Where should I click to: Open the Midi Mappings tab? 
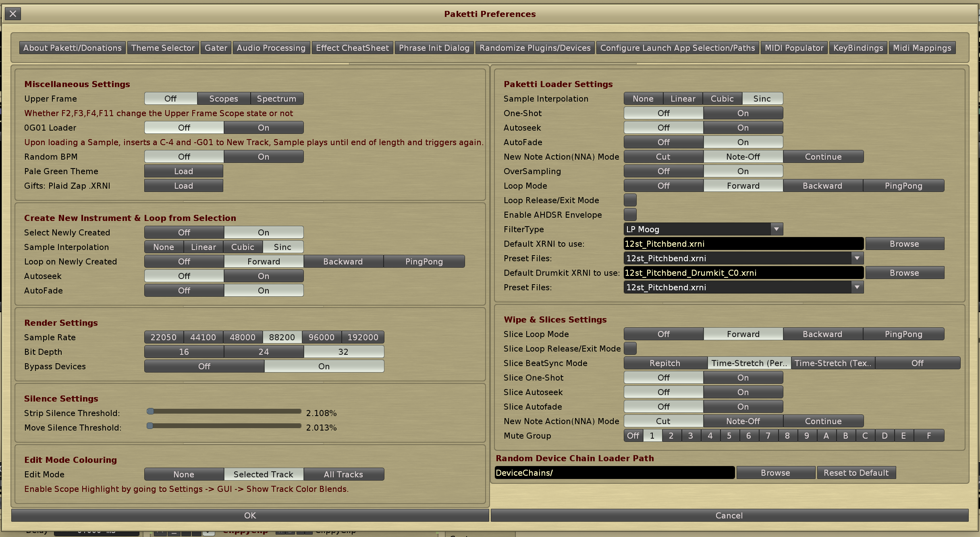pyautogui.click(x=922, y=48)
